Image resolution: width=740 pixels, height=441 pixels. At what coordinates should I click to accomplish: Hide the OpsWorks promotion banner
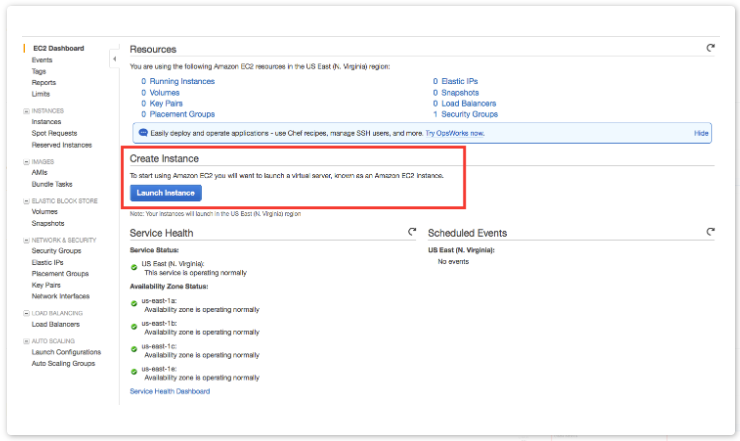[701, 133]
